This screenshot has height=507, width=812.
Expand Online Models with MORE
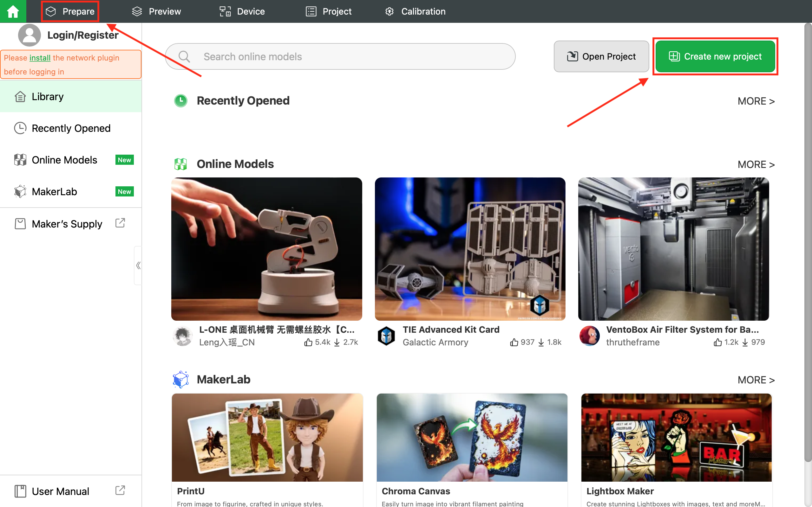pyautogui.click(x=756, y=164)
